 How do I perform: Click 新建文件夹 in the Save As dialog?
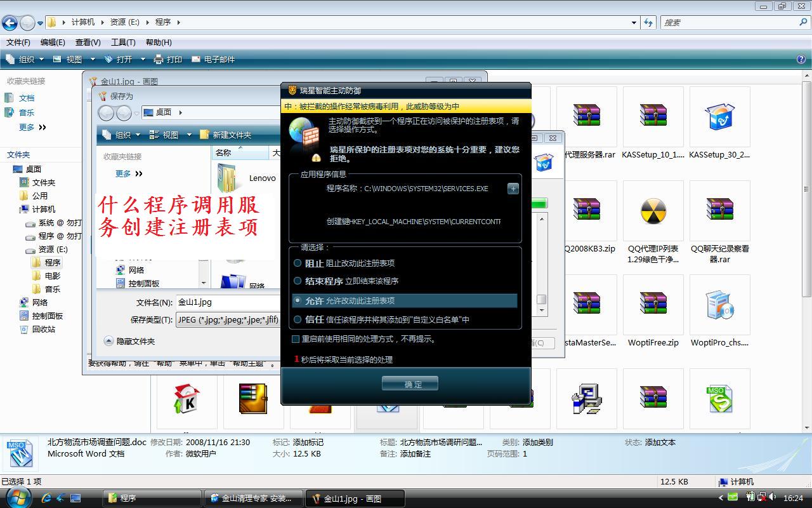[226, 135]
